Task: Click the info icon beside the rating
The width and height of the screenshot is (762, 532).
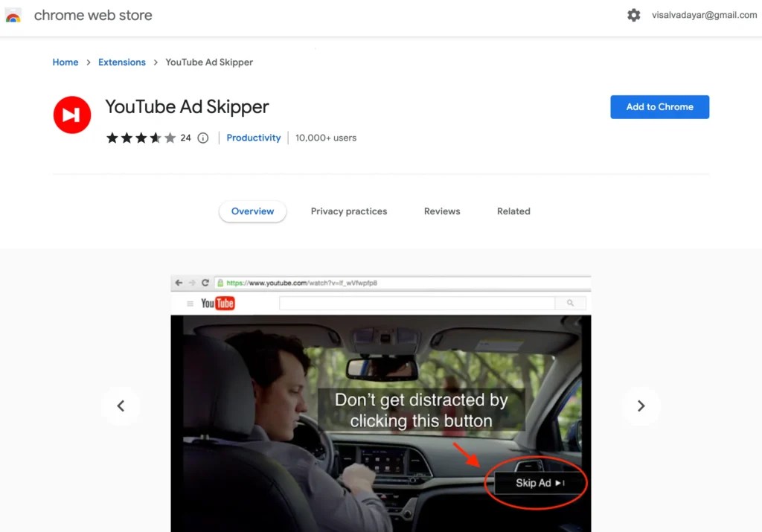Action: point(202,138)
